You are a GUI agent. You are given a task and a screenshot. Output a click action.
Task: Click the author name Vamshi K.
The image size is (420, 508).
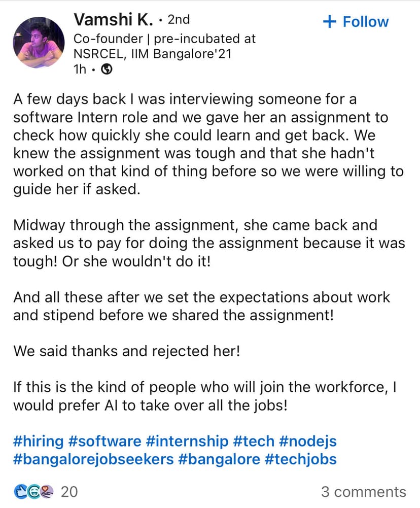point(114,20)
